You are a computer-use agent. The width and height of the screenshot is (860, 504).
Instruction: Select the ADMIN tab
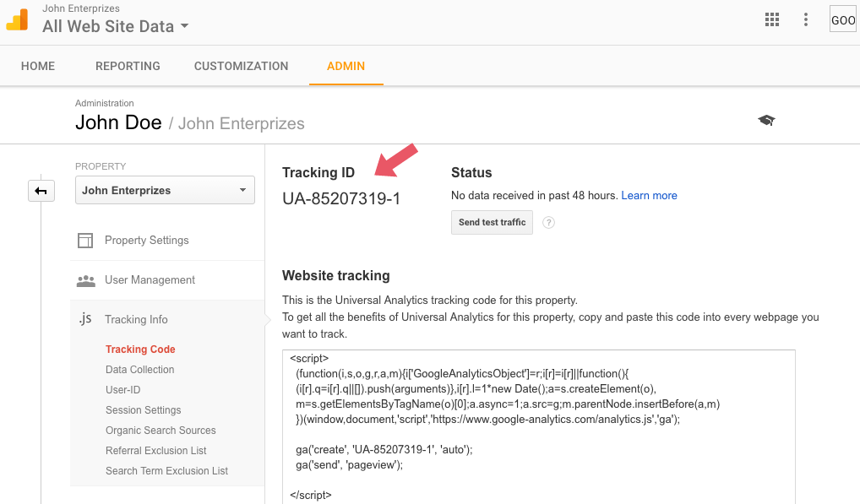tap(346, 66)
